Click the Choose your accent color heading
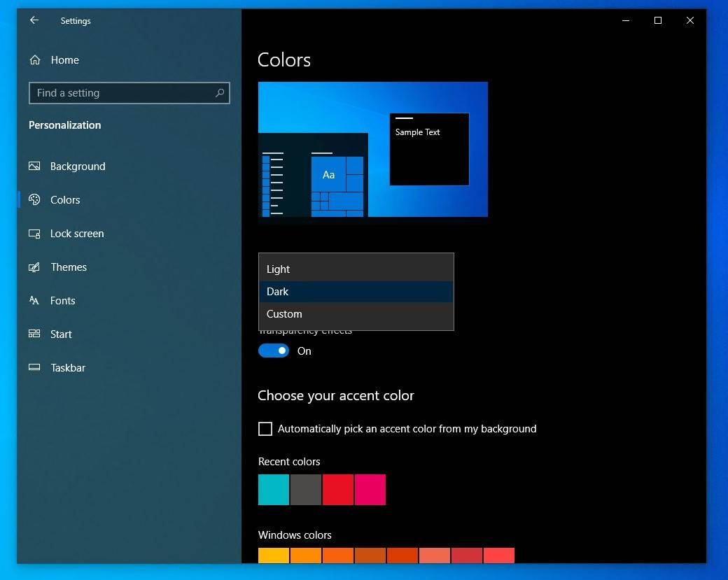 point(336,395)
